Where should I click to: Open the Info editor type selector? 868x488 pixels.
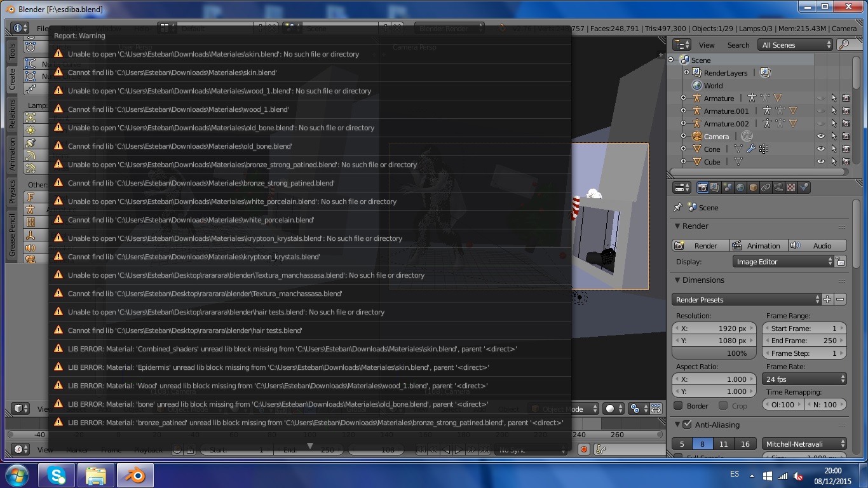click(x=20, y=28)
